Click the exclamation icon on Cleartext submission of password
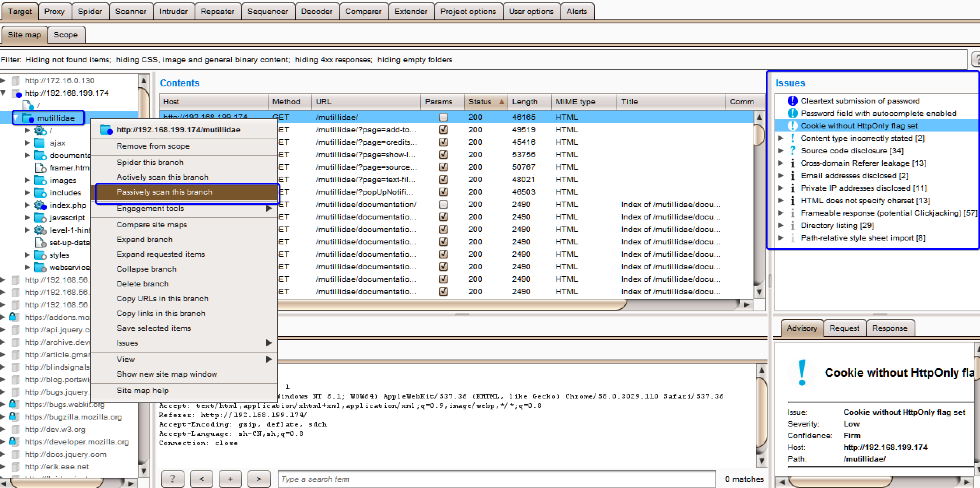980x488 pixels. [792, 100]
